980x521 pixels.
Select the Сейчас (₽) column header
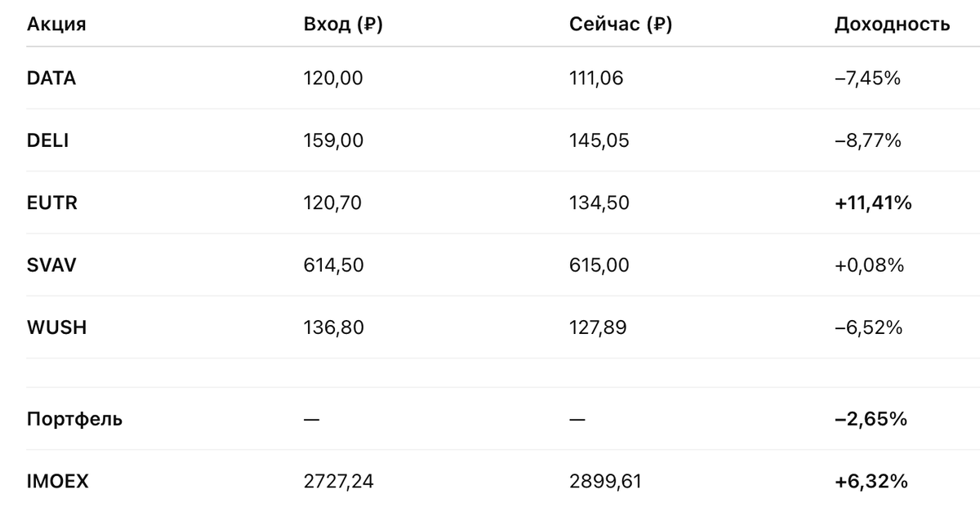coord(621,24)
